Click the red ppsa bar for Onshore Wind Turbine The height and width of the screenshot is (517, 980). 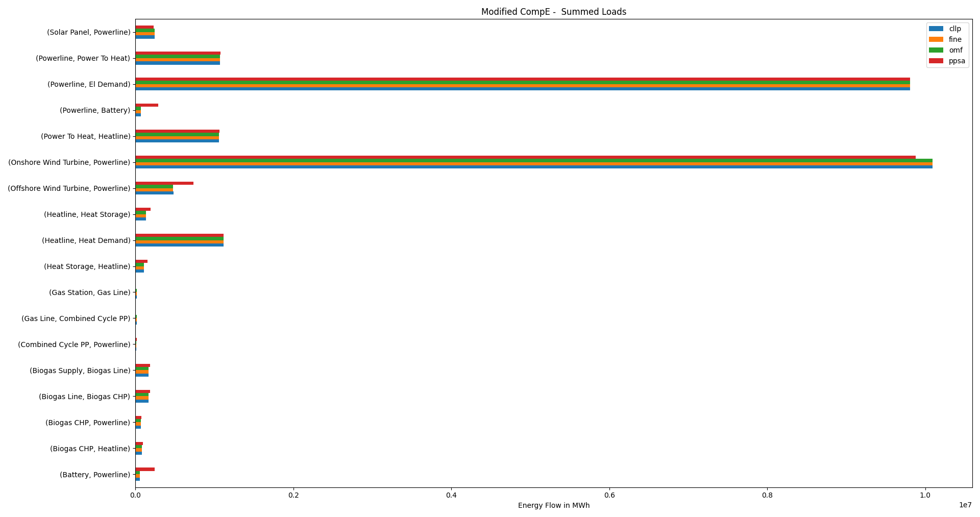point(525,157)
